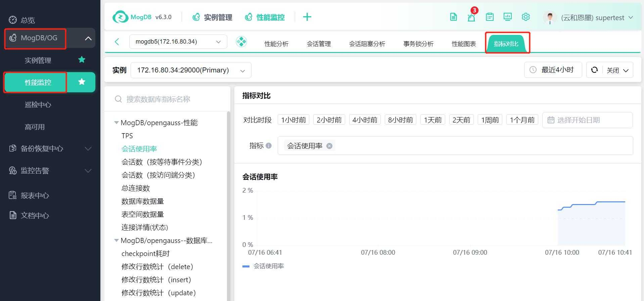The image size is (644, 301).
Task: Open the 总览 overview icon in sidebar
Action: coord(13,20)
